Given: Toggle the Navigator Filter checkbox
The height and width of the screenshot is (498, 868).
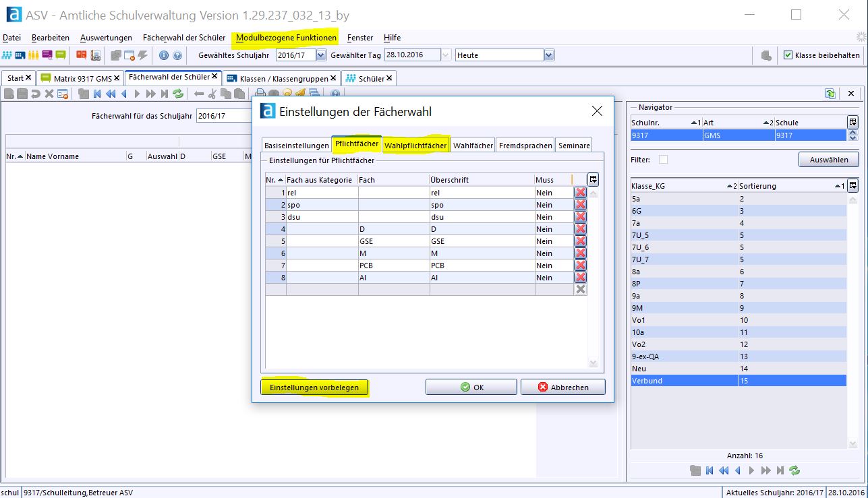Looking at the screenshot, I should click(663, 160).
